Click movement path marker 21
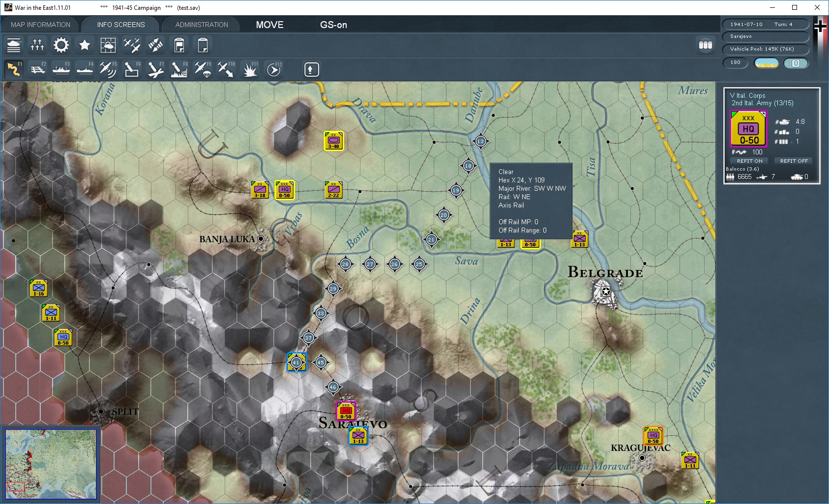The image size is (829, 504). tap(431, 239)
